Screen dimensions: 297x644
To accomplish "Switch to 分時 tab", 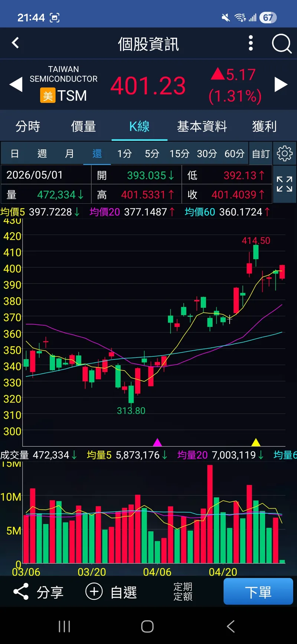I will (28, 126).
